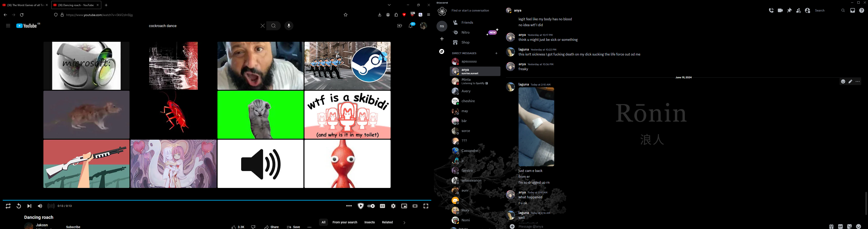Create new DM plus icon
Screen dimensions: 868x229
(x=496, y=53)
